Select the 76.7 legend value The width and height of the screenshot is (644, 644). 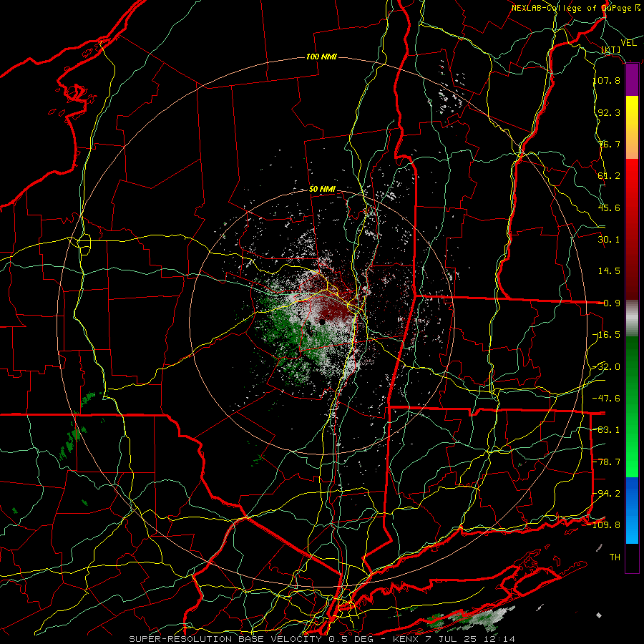609,144
